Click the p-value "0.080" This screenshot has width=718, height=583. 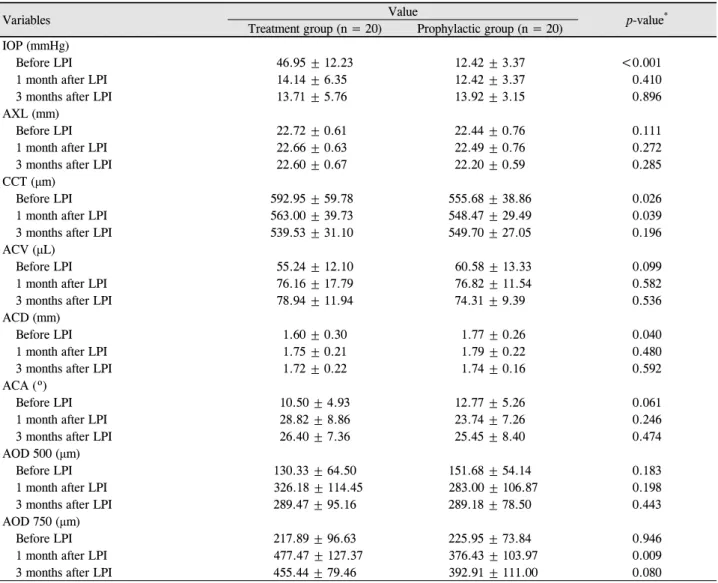coord(647,572)
